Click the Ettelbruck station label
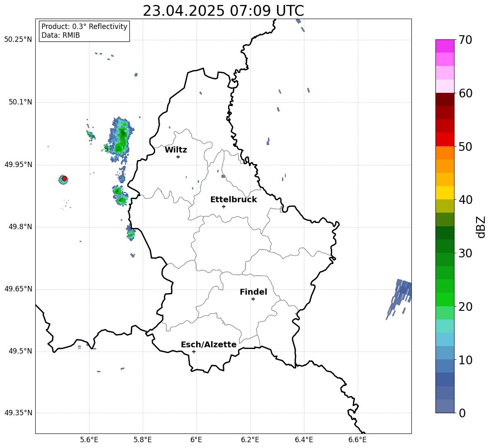The image size is (491, 448). [x=233, y=200]
